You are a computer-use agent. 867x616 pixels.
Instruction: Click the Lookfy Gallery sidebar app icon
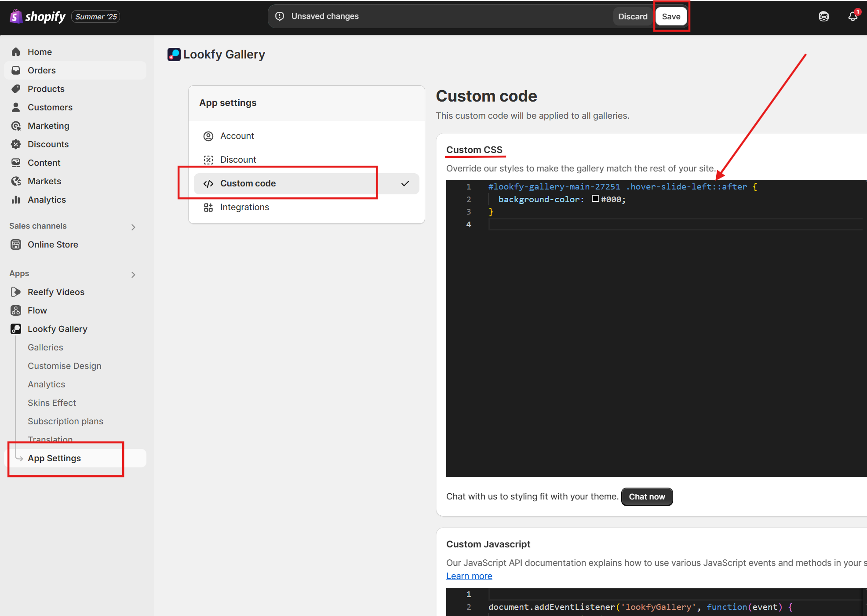[16, 329]
